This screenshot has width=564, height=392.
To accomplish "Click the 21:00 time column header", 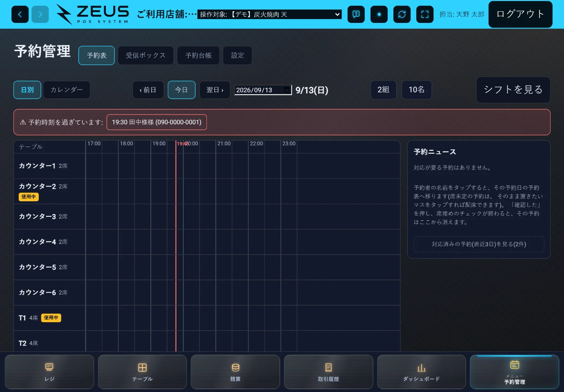I will coord(224,143).
